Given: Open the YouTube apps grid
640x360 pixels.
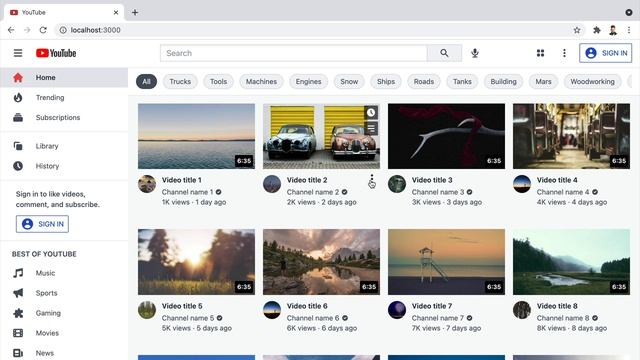Looking at the screenshot, I should pyautogui.click(x=540, y=53).
